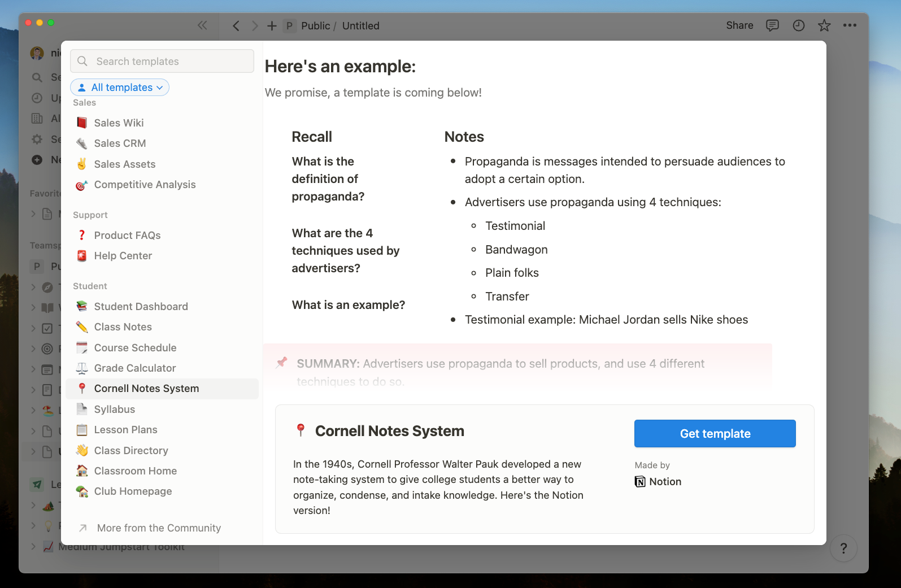Select the Class Directory template
The image size is (901, 588).
(x=162, y=451)
